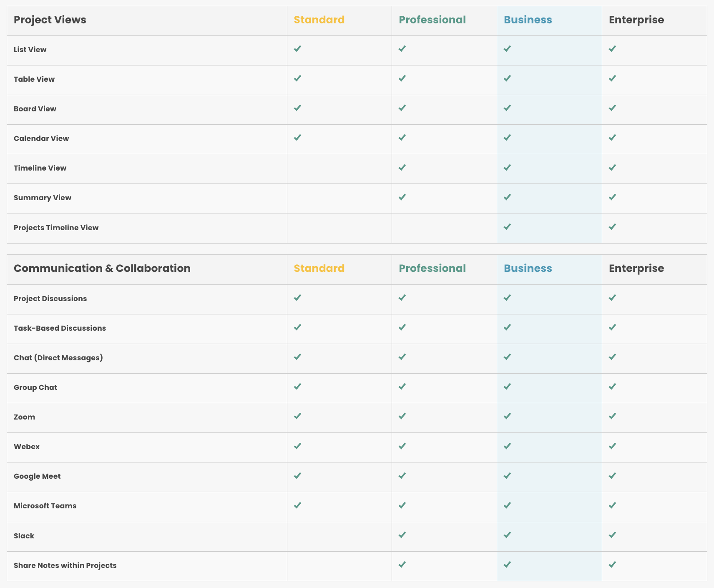Click Projects Timeline View checkmark under Business

point(507,227)
